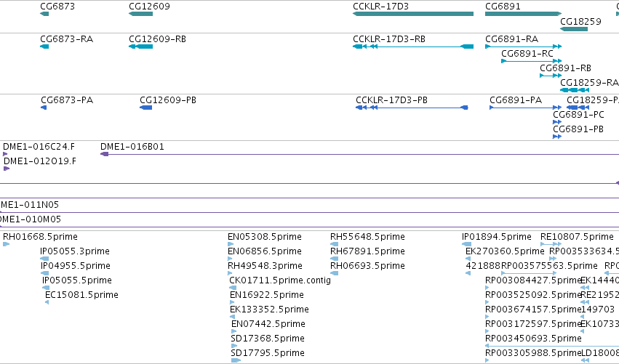Click EC15081.5prime EST label
The image size is (619, 364).
point(81,295)
